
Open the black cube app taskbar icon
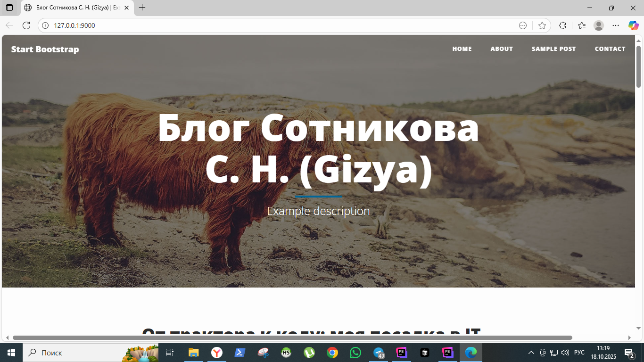pos(425,353)
